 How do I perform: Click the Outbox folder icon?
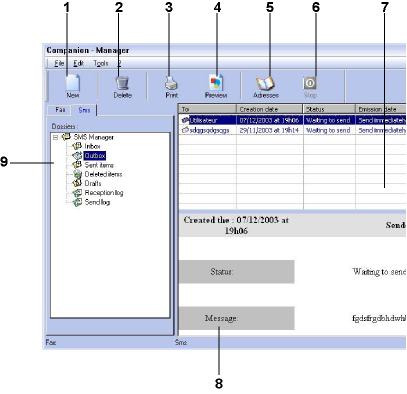point(77,155)
